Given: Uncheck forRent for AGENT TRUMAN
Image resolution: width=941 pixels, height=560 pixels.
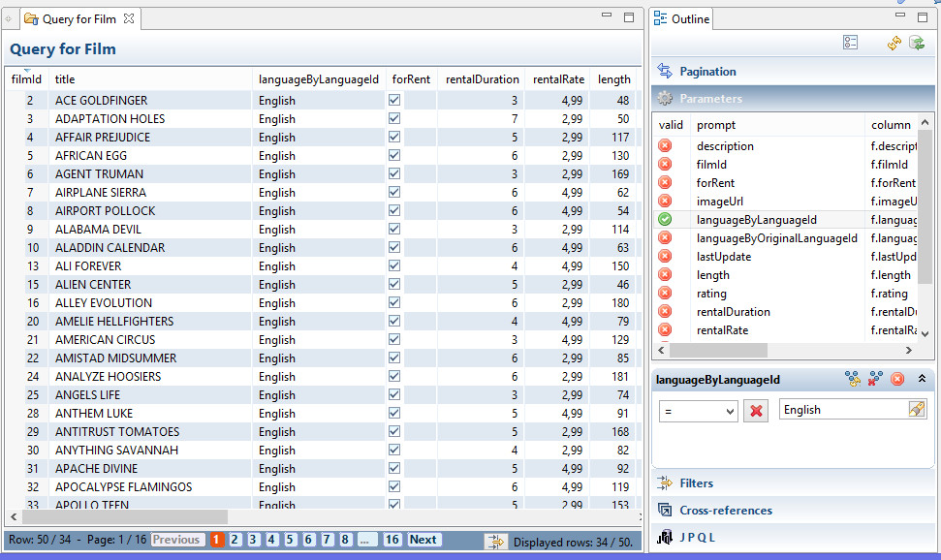Looking at the screenshot, I should (x=394, y=174).
